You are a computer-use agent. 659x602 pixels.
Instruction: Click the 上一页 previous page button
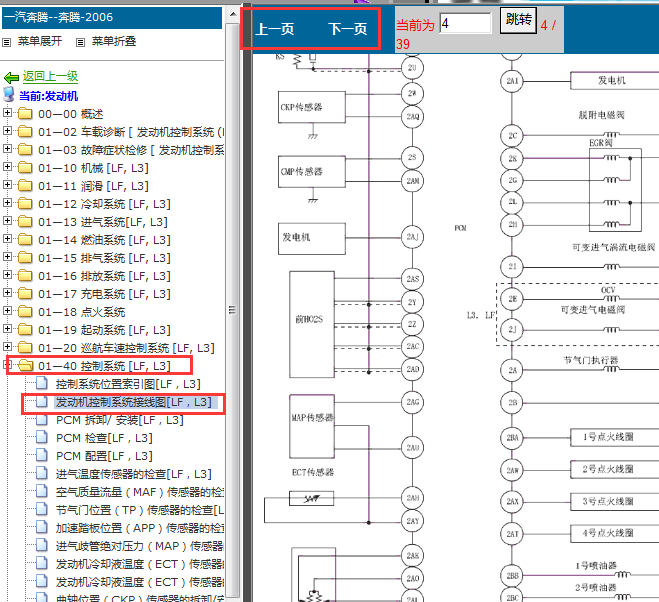click(x=275, y=29)
